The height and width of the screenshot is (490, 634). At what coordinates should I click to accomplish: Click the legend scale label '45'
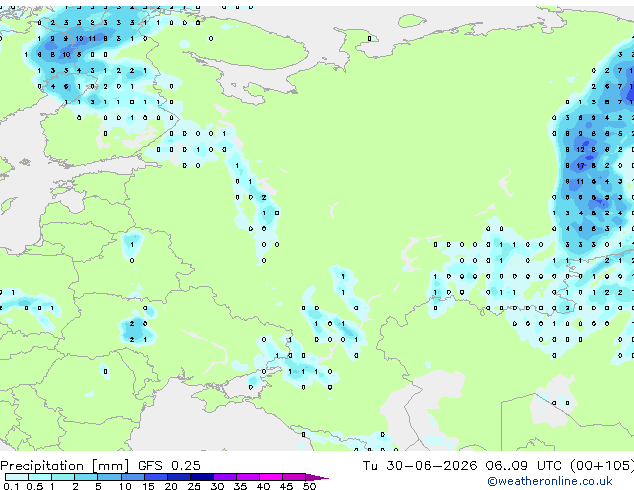(287, 486)
